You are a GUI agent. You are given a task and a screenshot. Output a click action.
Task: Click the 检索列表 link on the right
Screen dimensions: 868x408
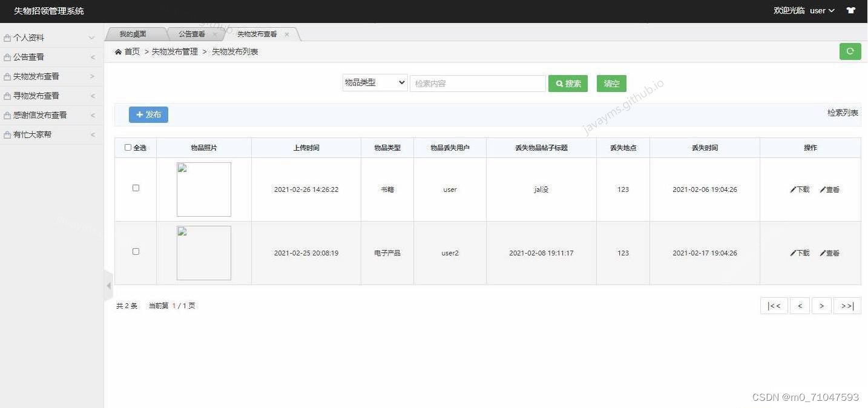842,112
